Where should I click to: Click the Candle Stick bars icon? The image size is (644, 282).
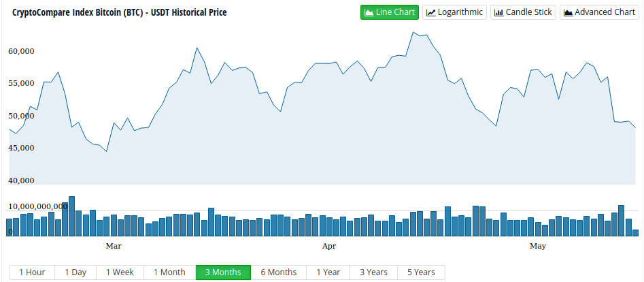(x=498, y=12)
